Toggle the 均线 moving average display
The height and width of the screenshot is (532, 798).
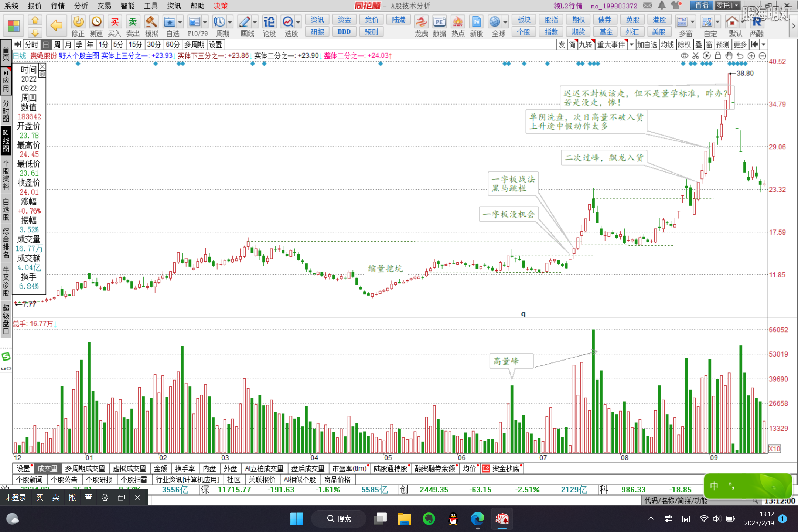coord(667,45)
